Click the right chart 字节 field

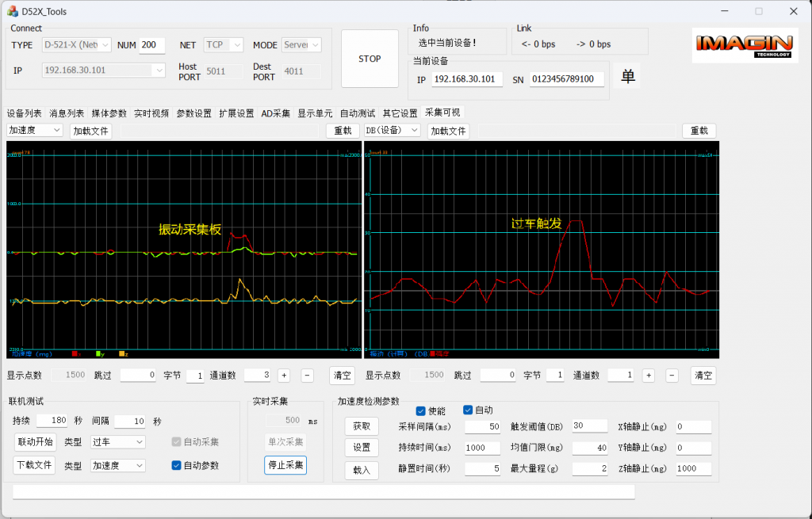point(554,375)
